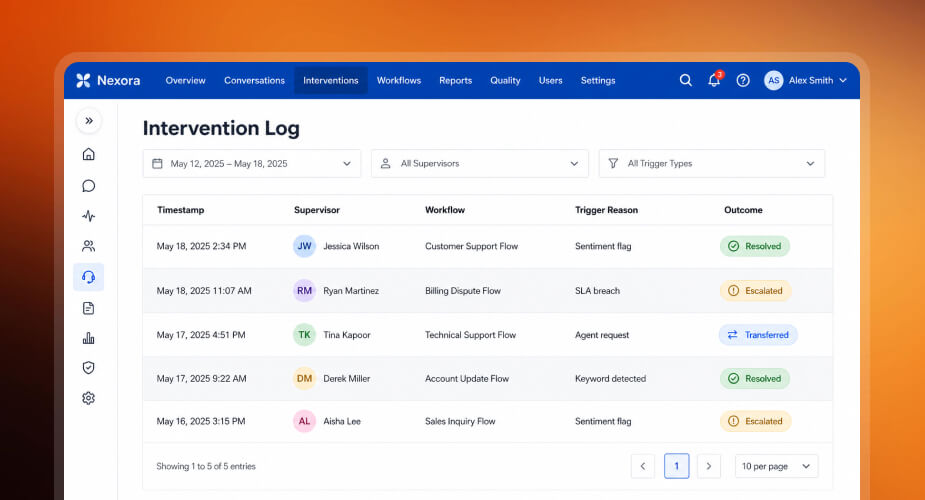Open the date range dropdown
The image size is (925, 500).
[252, 163]
